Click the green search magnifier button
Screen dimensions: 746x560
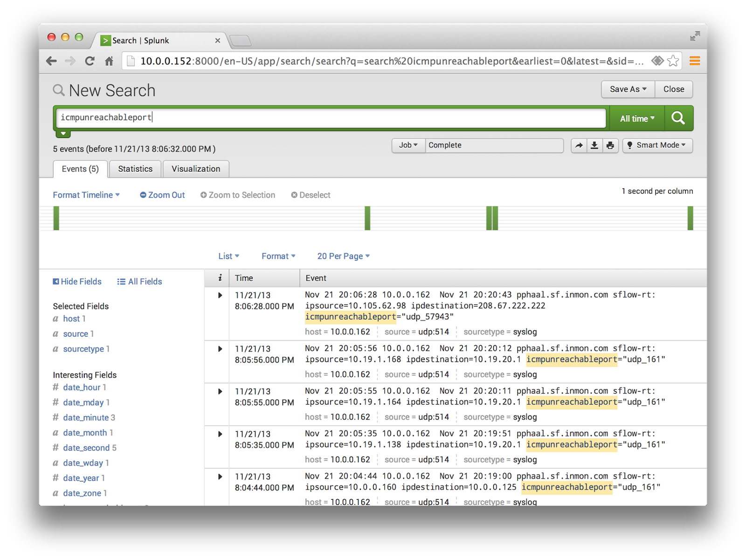point(678,118)
